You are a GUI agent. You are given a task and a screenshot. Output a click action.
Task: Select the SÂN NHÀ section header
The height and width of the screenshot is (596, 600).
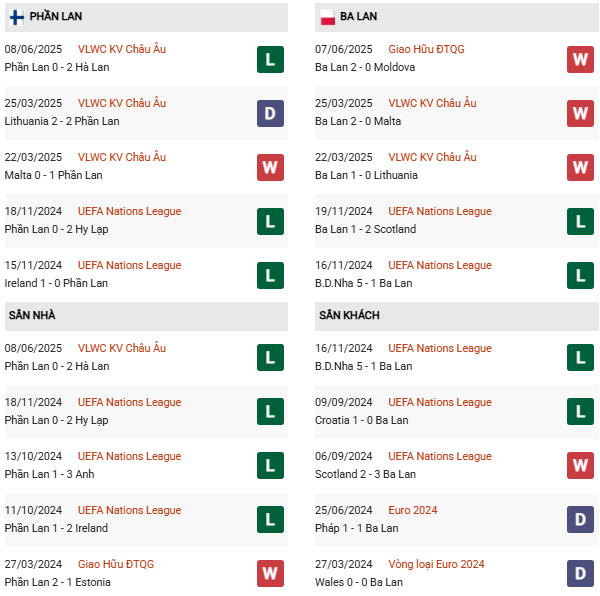click(31, 316)
